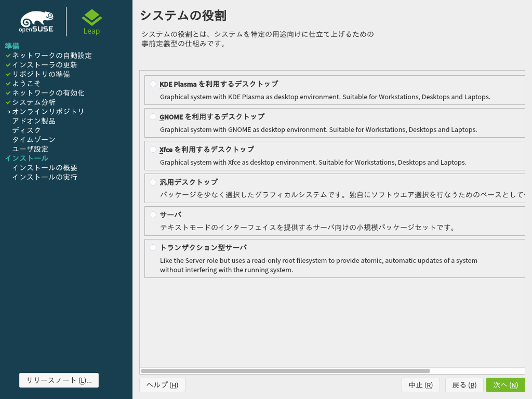Click the KDE Plasma を利用するデスクトップ label
Image resolution: width=532 pixels, height=399 pixels.
point(219,84)
